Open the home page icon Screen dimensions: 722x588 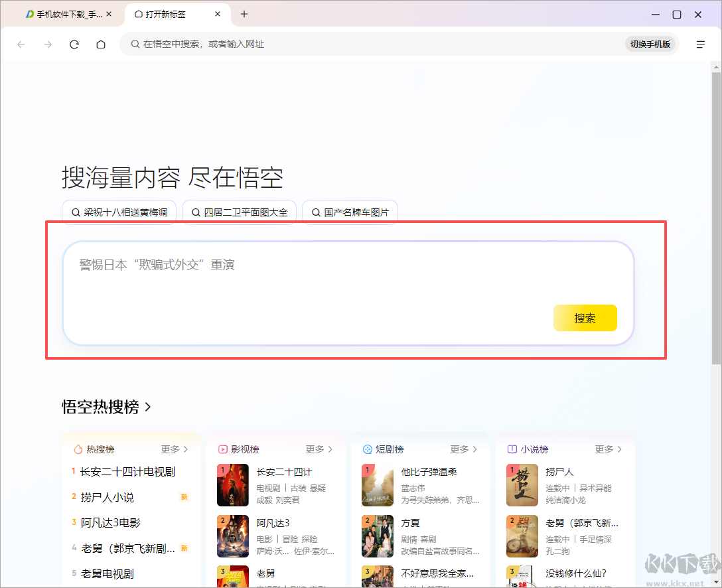pos(101,44)
